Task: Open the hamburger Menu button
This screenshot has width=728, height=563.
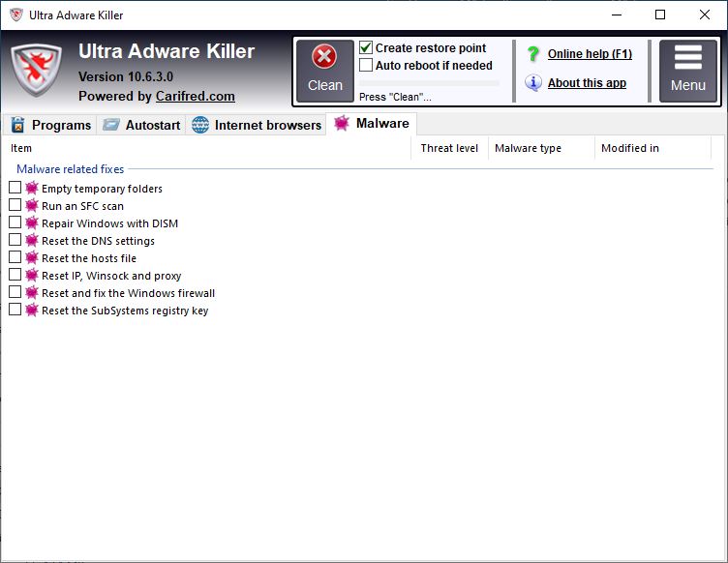Action: [688, 71]
